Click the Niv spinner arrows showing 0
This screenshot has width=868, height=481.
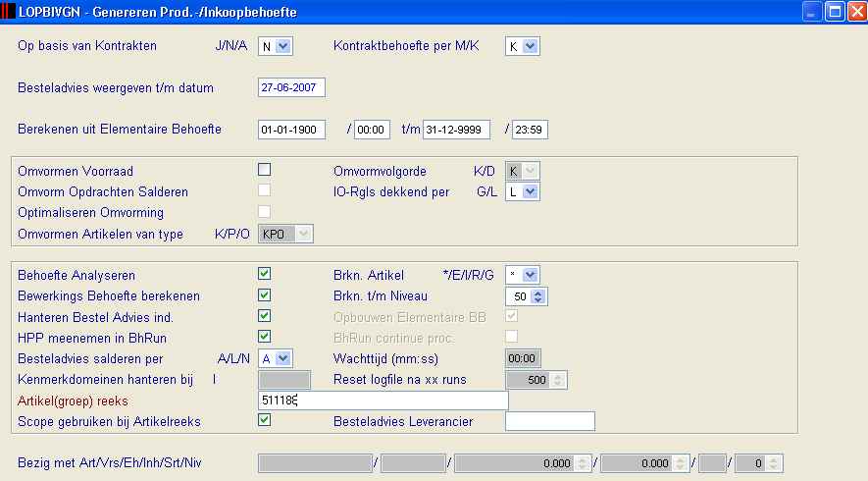774,463
